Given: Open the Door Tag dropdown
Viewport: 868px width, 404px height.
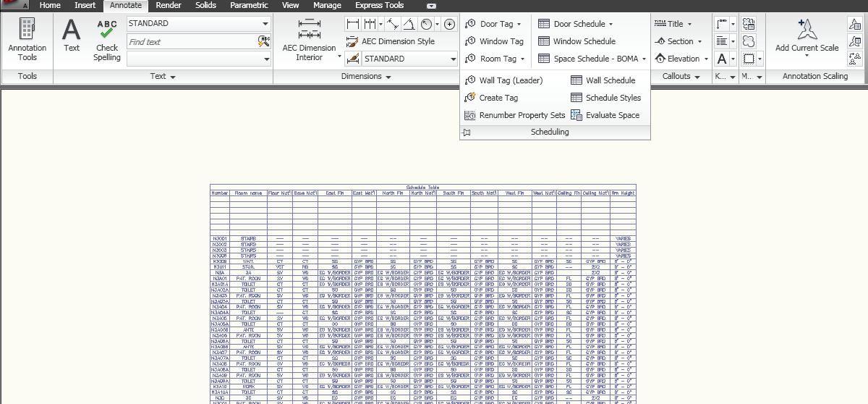Looking at the screenshot, I should pos(519,24).
